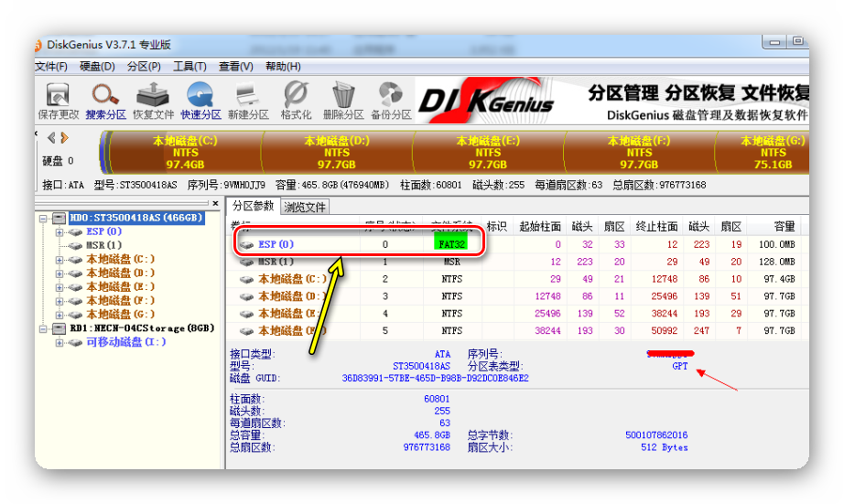Open the 分区(P) menu

pyautogui.click(x=144, y=66)
